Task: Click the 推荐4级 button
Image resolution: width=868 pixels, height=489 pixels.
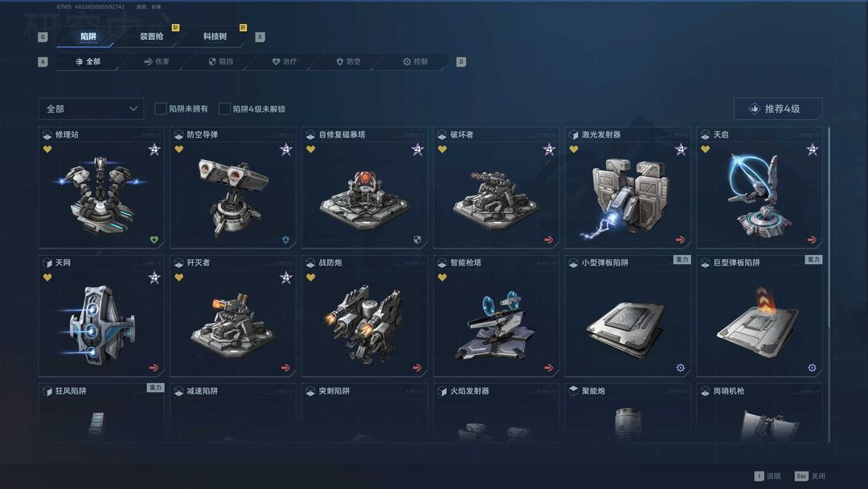Action: [778, 109]
